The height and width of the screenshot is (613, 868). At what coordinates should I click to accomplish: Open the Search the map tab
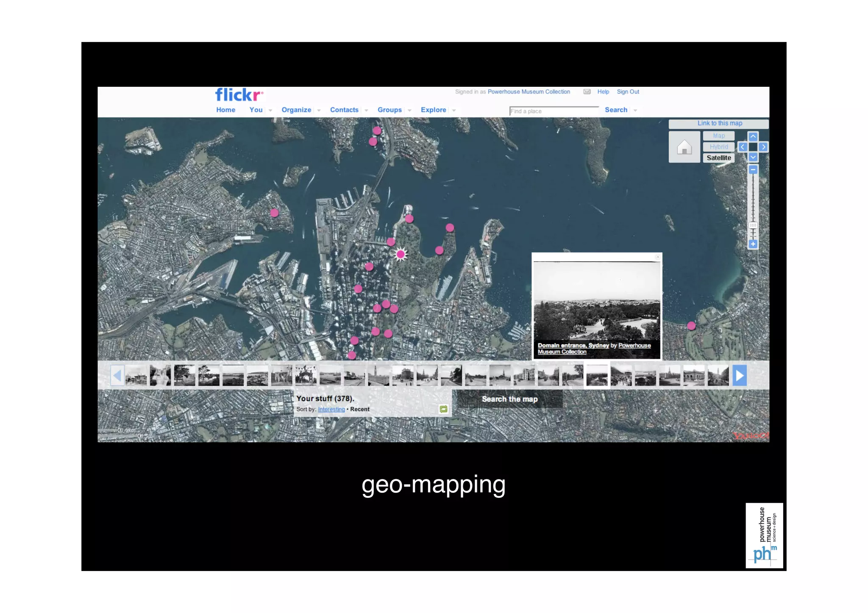(509, 399)
